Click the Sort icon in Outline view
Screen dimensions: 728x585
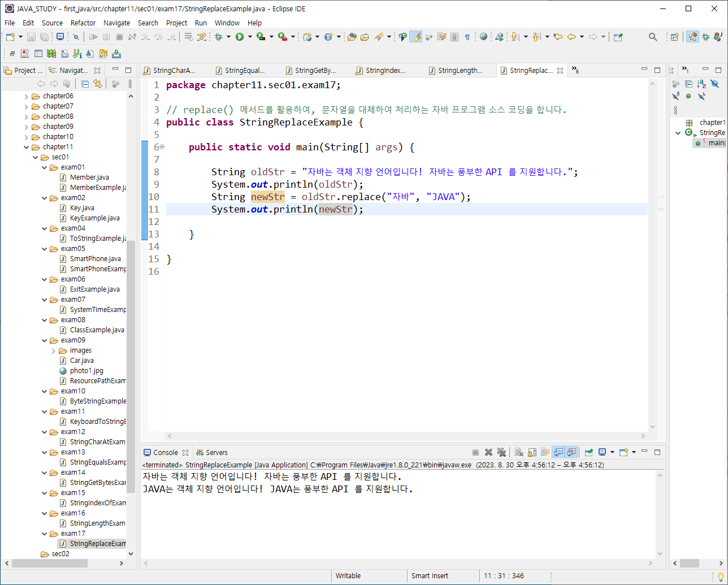click(x=701, y=84)
